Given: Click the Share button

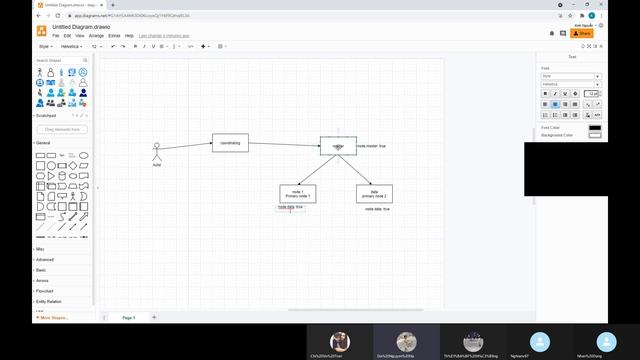Looking at the screenshot, I should click(x=582, y=33).
